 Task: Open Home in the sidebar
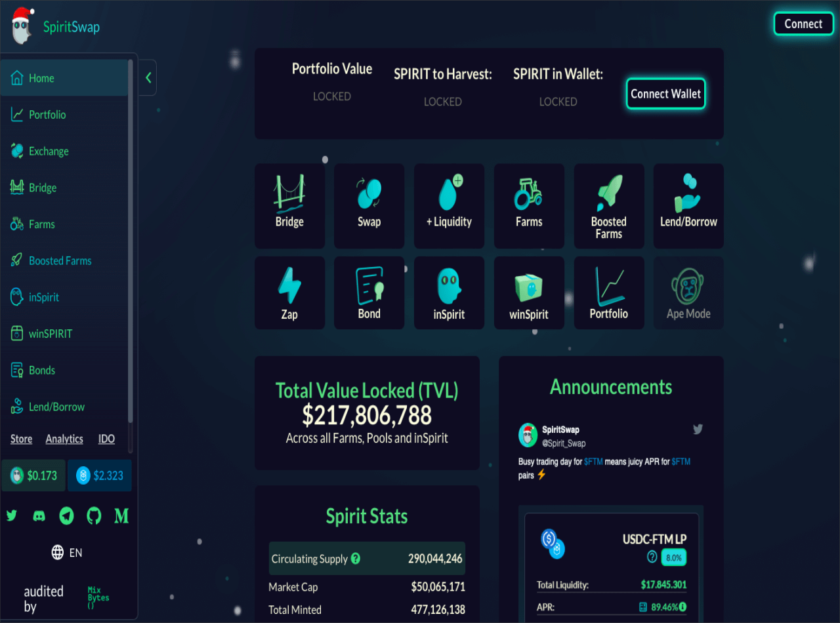click(64, 78)
